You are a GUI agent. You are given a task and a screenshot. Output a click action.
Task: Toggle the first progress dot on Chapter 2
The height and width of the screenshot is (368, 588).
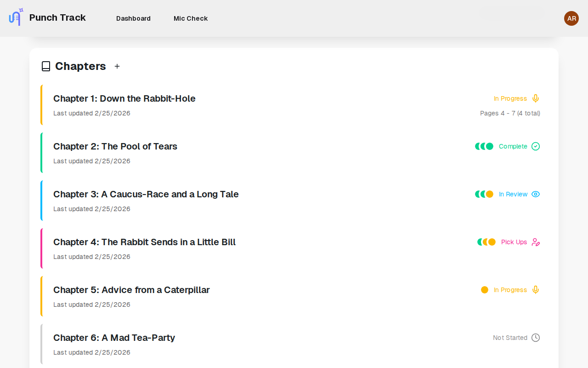click(x=478, y=146)
